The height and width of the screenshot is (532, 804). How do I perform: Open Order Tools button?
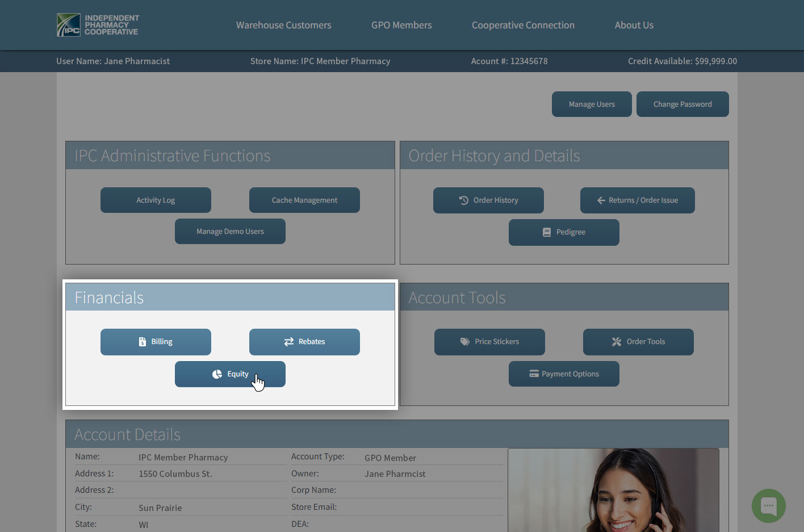pyautogui.click(x=638, y=342)
